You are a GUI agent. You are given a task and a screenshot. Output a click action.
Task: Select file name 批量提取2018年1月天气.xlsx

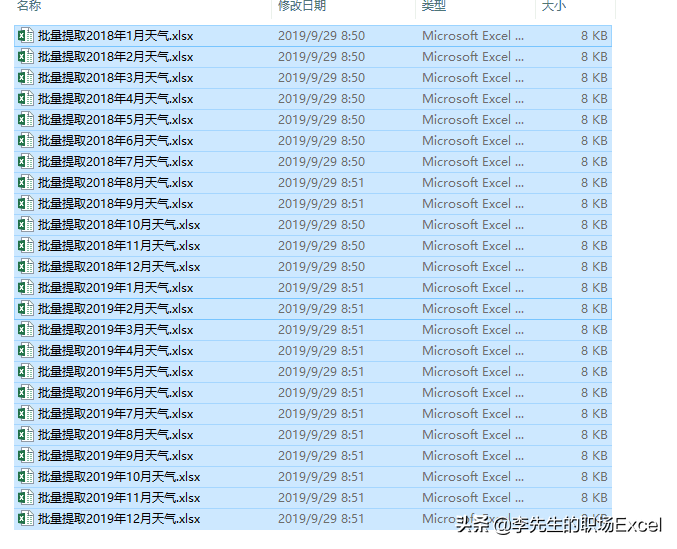click(115, 36)
